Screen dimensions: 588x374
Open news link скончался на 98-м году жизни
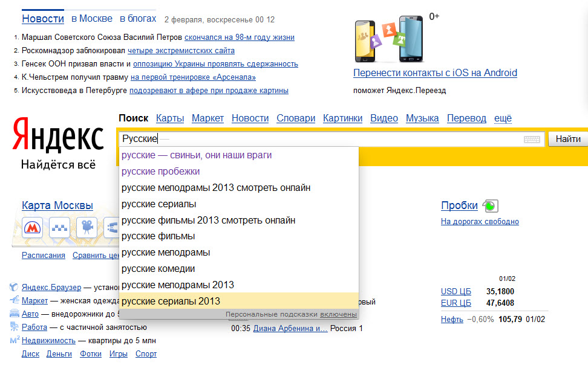click(x=239, y=37)
